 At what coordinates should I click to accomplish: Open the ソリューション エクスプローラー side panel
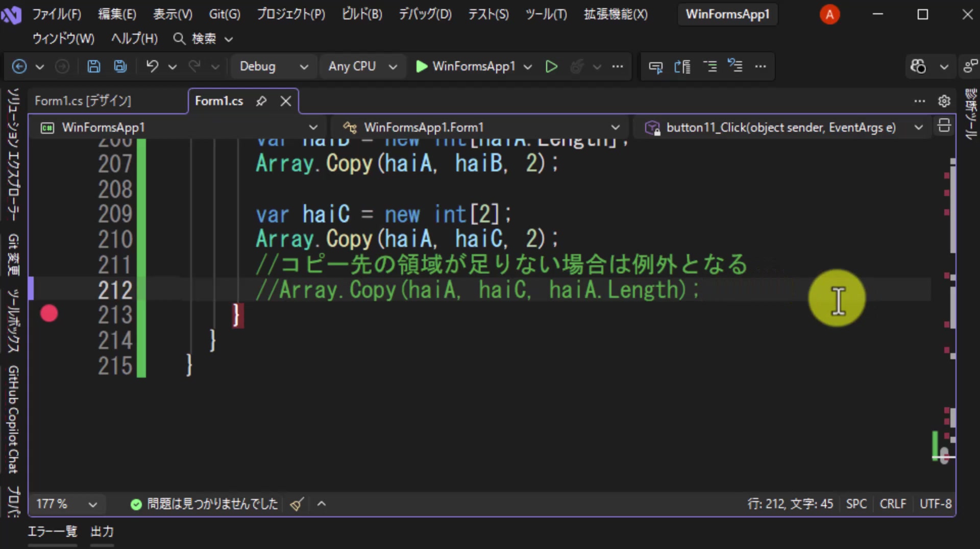pyautogui.click(x=13, y=154)
